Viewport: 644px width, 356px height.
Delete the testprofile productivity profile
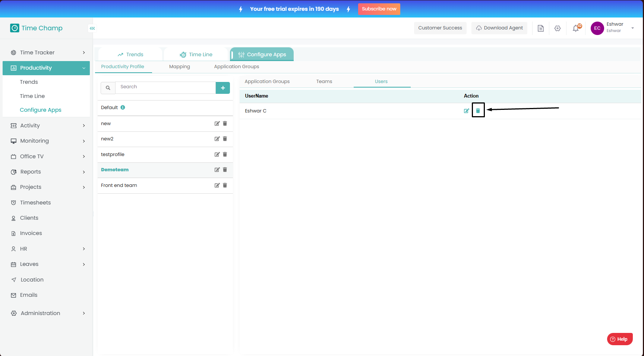[x=225, y=154]
